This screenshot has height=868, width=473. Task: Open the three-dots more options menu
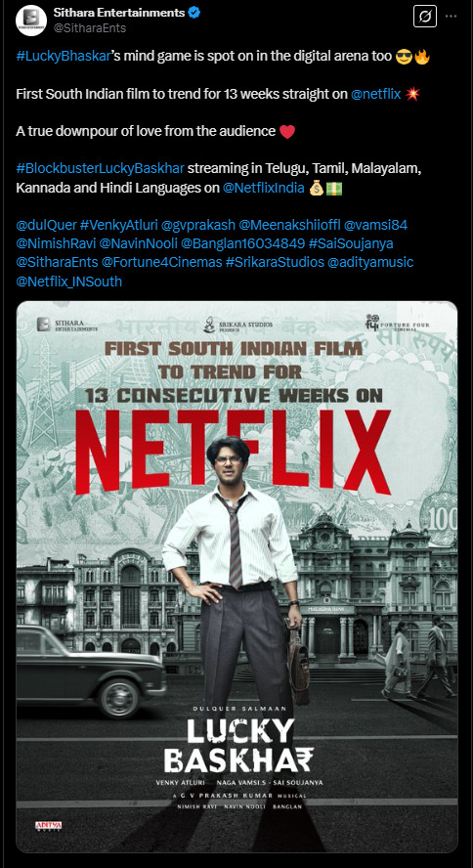tap(451, 17)
